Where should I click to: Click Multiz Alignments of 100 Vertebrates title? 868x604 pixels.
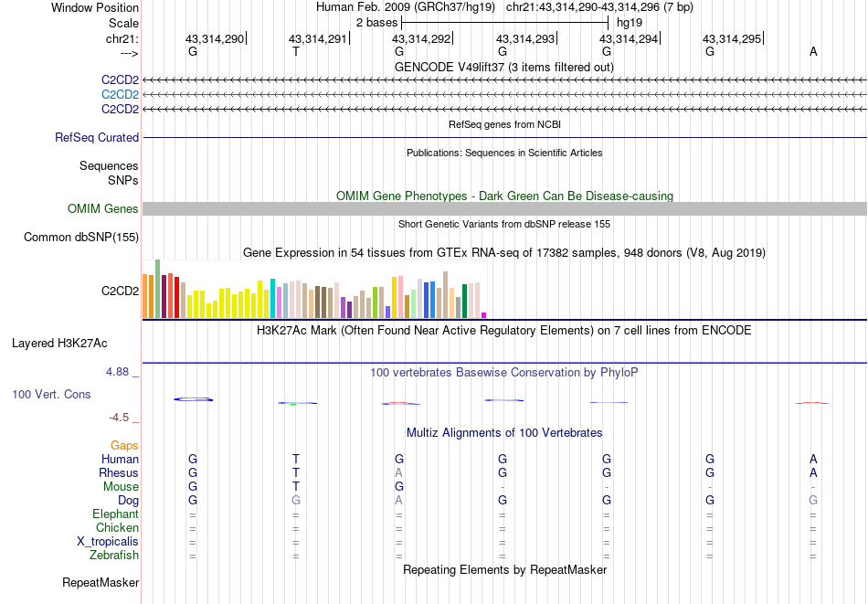pos(504,433)
